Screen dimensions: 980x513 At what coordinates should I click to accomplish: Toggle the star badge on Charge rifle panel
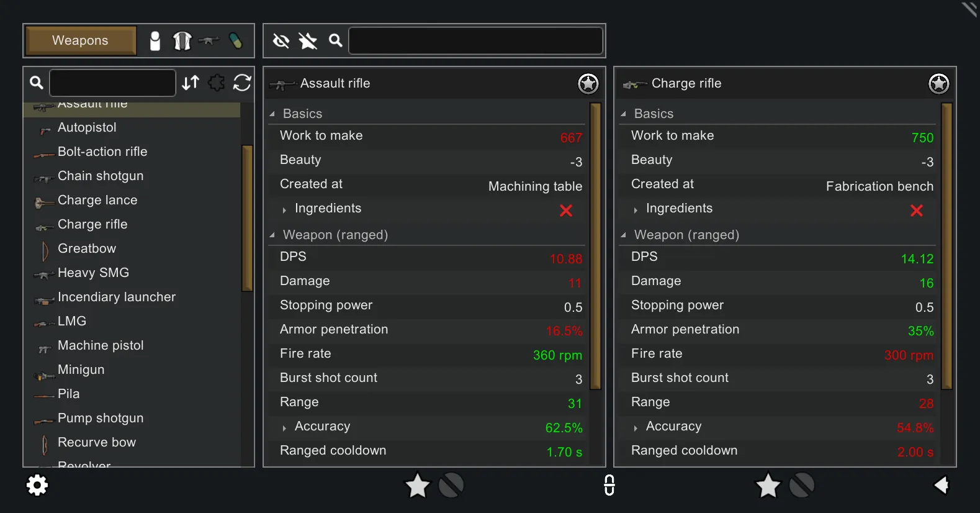pyautogui.click(x=938, y=83)
